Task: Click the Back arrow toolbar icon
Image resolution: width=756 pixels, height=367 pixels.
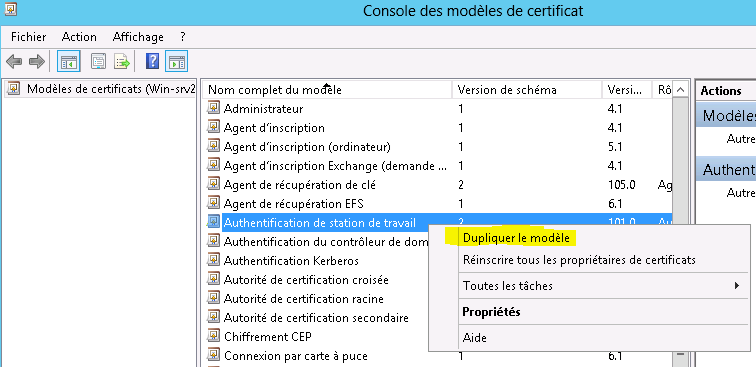Action: (14, 62)
